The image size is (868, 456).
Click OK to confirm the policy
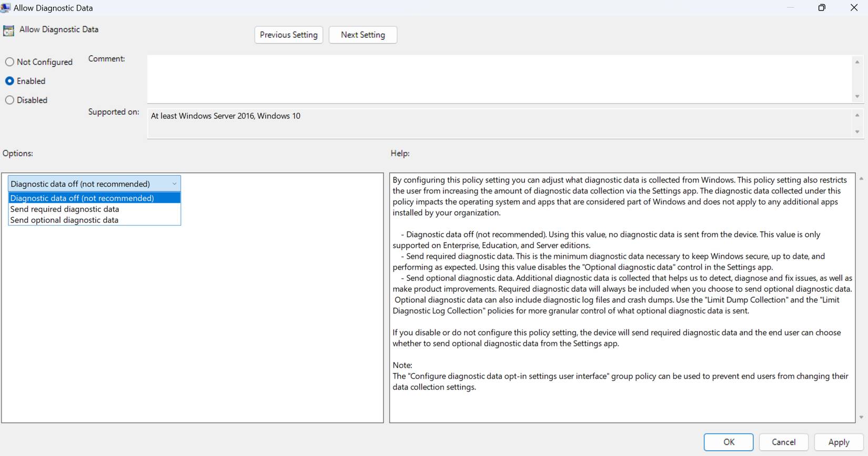[x=728, y=442]
